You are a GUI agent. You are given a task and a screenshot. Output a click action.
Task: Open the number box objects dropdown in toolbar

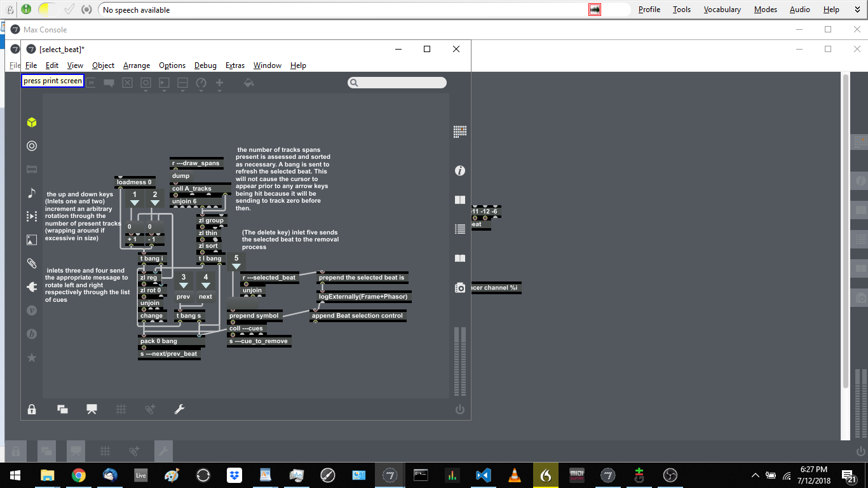[164, 83]
